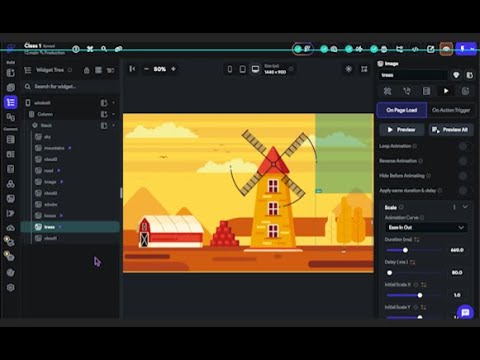
Task: Open the chat support bubble button
Action: coord(465,312)
